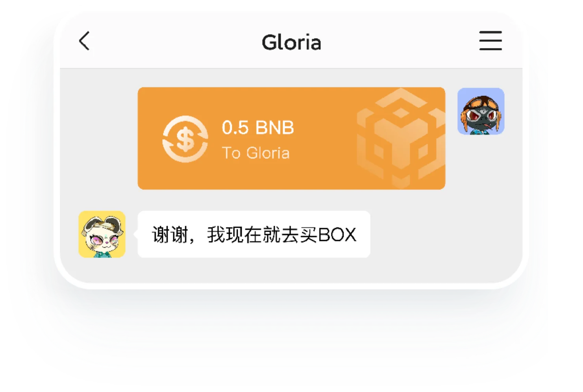583x392 pixels.
Task: Open the hamburger menu in the header
Action: (x=490, y=41)
